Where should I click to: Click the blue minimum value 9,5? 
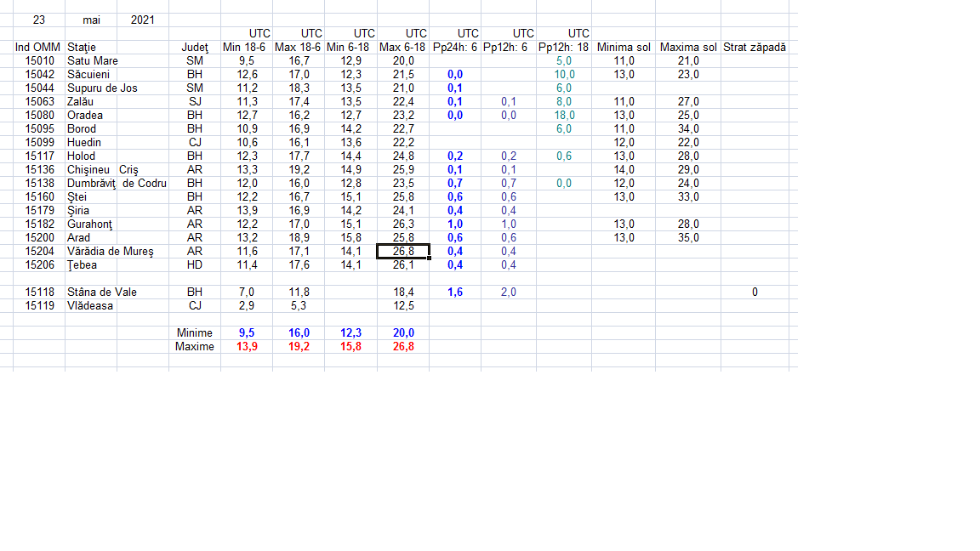point(247,333)
